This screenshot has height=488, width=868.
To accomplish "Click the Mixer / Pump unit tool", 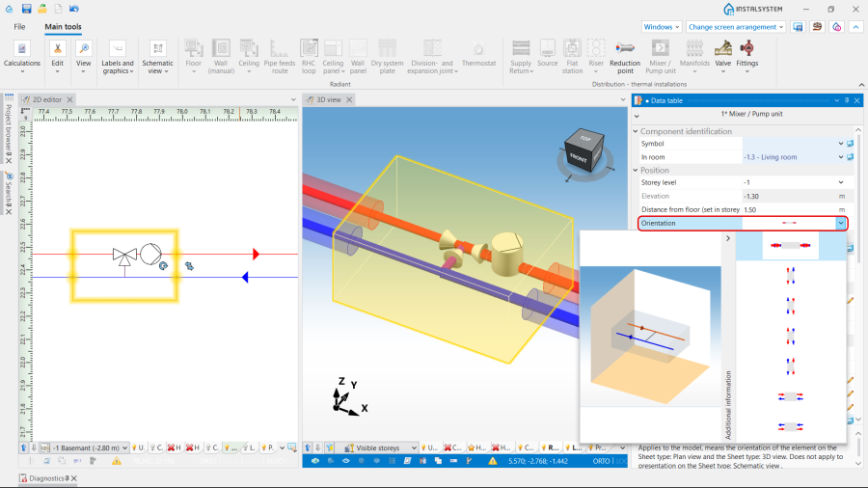I will click(x=661, y=57).
